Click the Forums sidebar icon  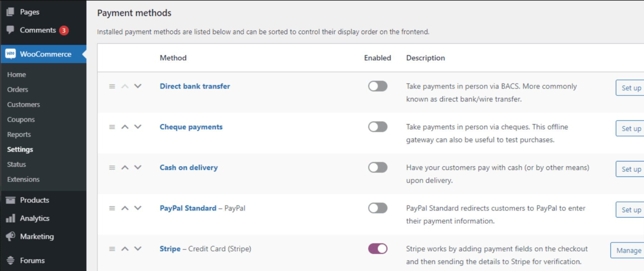tap(11, 260)
